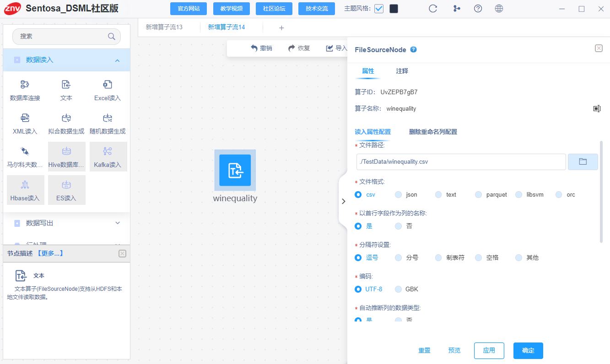Click the rename icon beside 算子名称
The image size is (610, 364).
(x=597, y=108)
